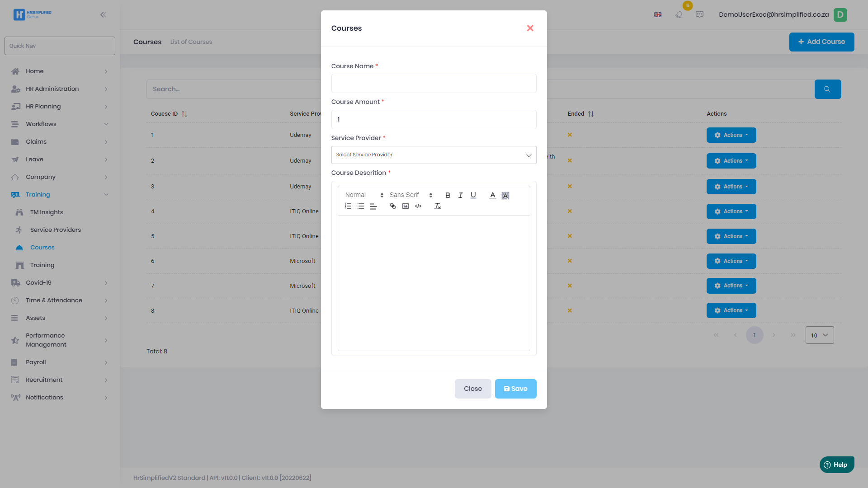The image size is (868, 488).
Task: Open the Select Service Provider dropdown
Action: [x=433, y=155]
